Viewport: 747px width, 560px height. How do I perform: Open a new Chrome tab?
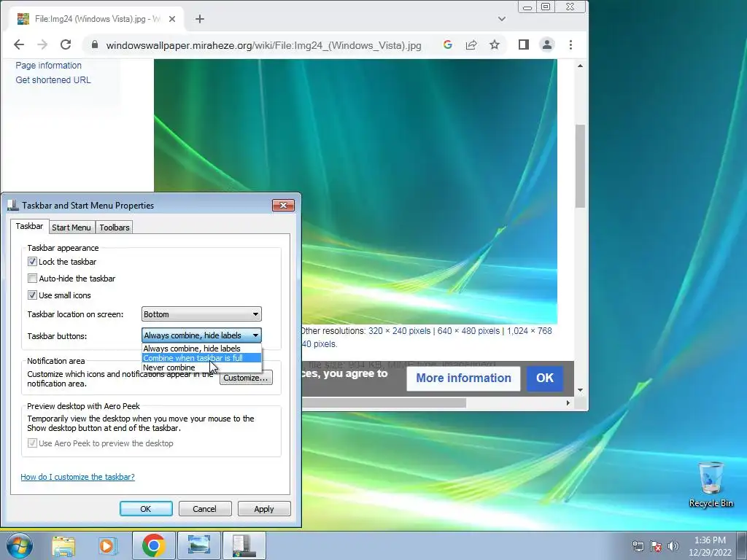(x=200, y=19)
